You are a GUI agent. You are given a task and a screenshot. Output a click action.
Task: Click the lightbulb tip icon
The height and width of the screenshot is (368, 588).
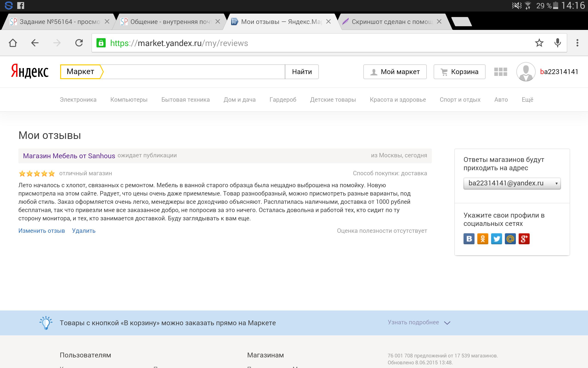(46, 323)
